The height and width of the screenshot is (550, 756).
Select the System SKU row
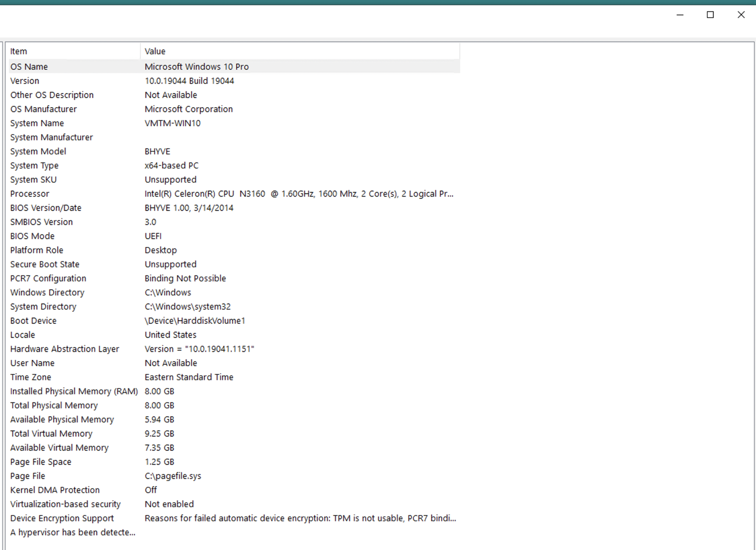pos(234,180)
